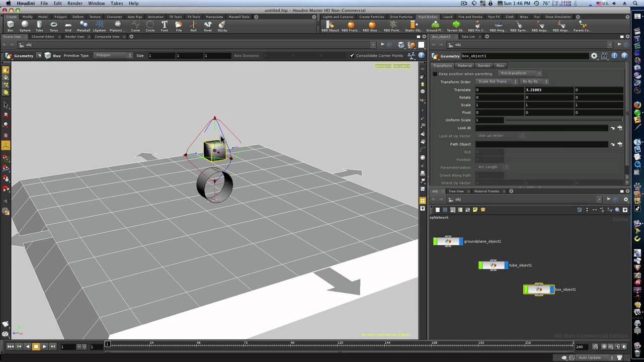Select the Platonic Solids shelf tool

pyautogui.click(x=118, y=26)
